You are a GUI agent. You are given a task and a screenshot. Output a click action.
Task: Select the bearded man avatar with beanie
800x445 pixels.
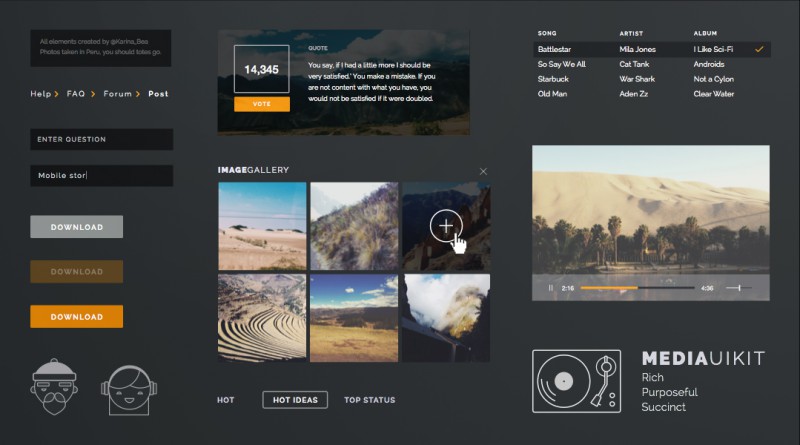point(52,386)
